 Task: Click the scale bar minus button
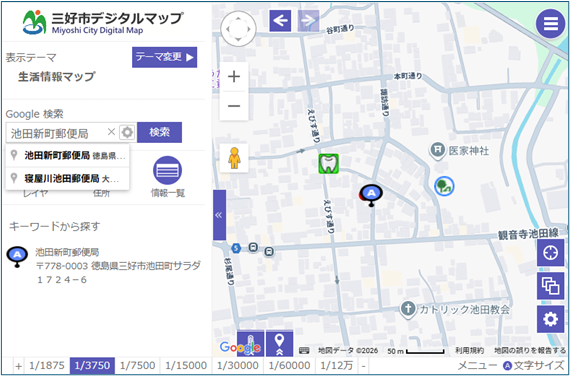coord(363,366)
